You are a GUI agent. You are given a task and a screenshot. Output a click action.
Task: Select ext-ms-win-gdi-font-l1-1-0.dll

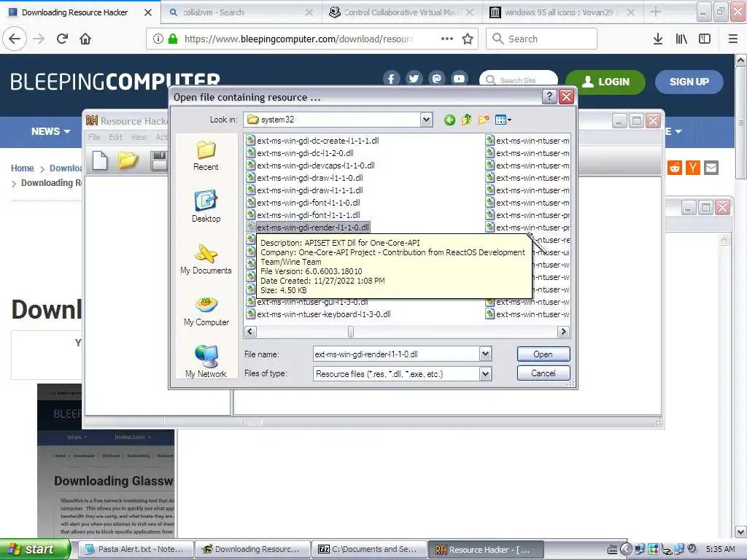coord(309,203)
